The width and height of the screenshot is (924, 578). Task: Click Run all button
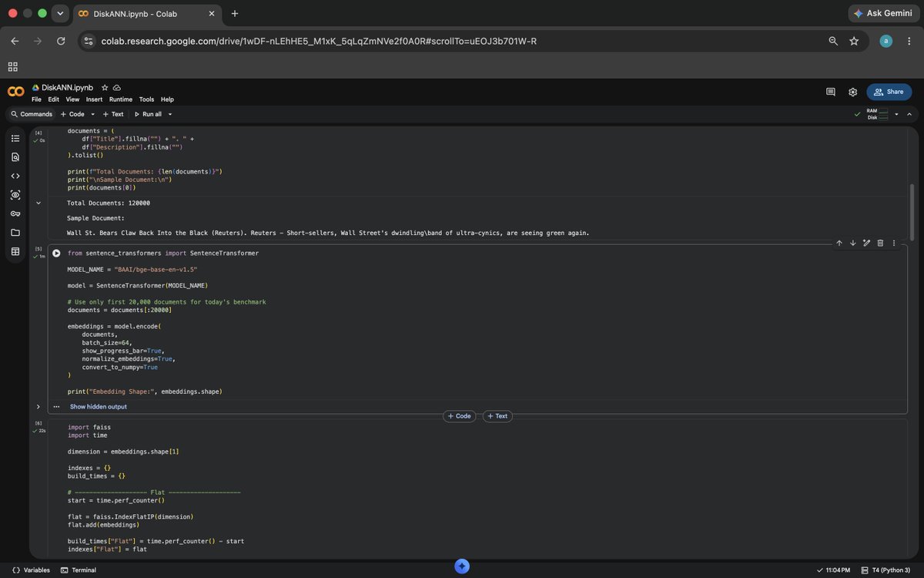click(147, 114)
